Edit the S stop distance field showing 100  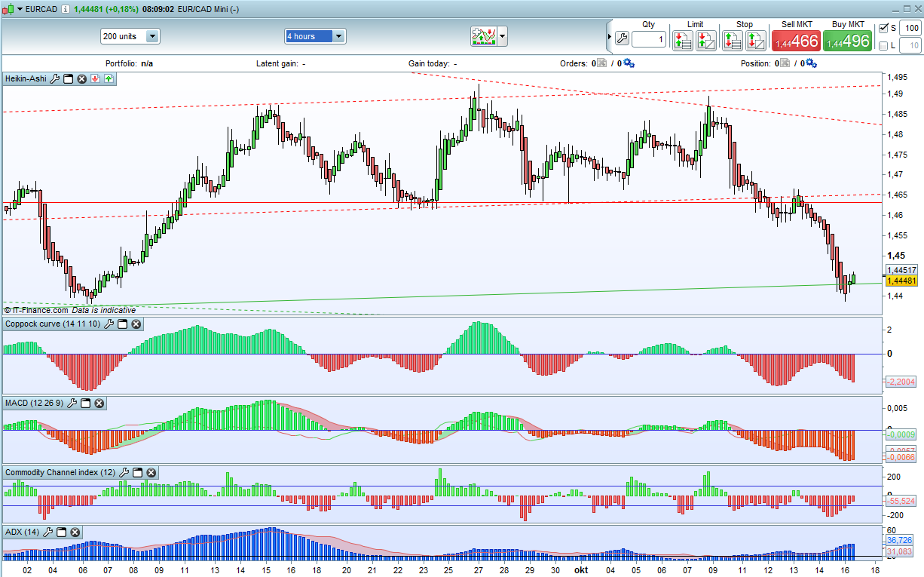tap(910, 28)
